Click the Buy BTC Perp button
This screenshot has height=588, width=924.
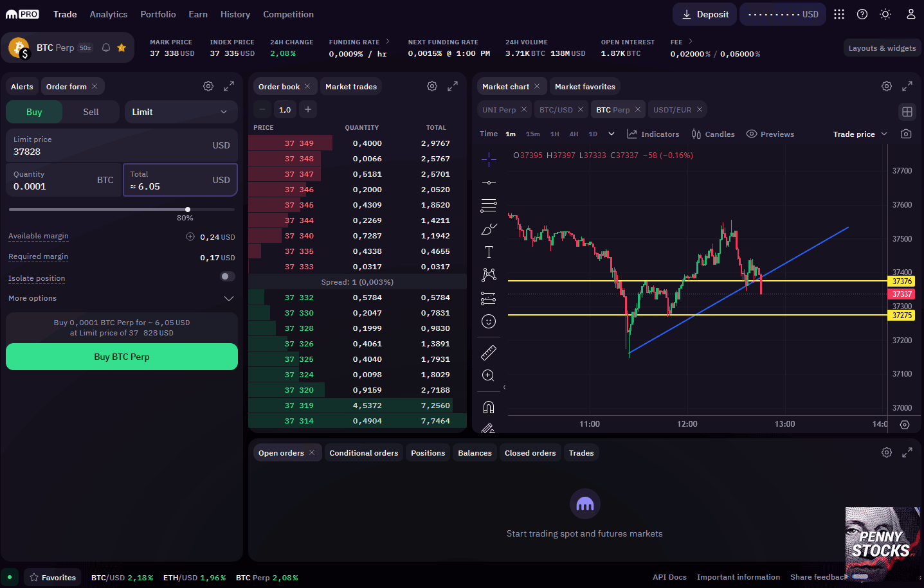click(x=122, y=357)
